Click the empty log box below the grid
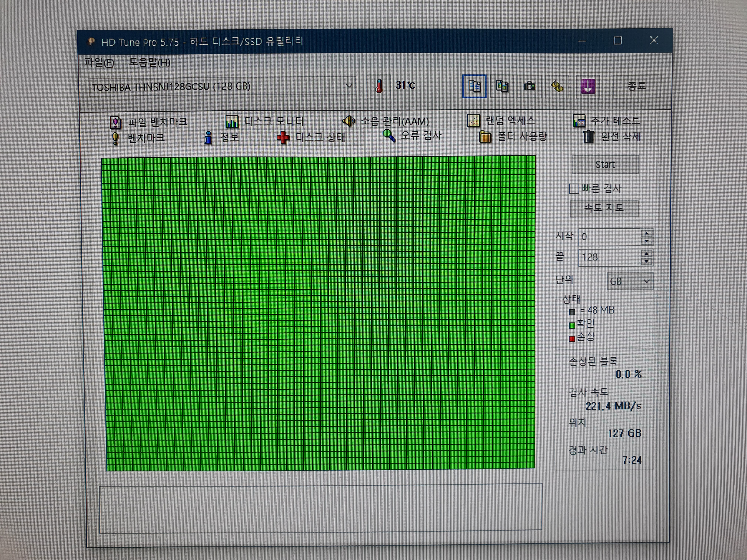This screenshot has width=747, height=560. (321, 509)
